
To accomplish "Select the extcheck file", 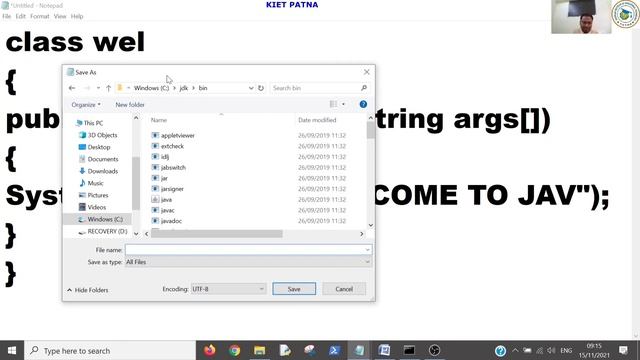I will 172,146.
